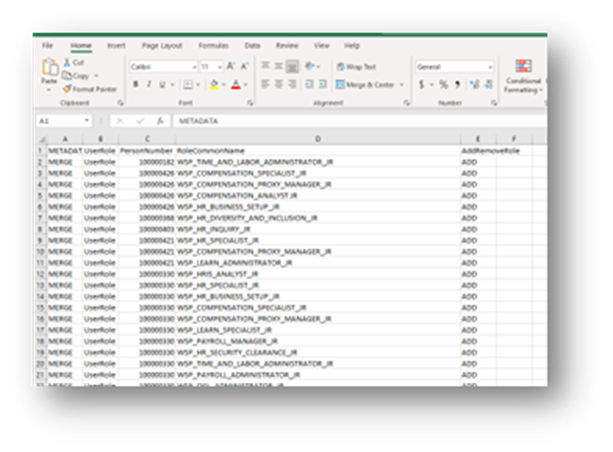613x452 pixels.
Task: Click the Paste clipboard icon
Action: click(50, 67)
